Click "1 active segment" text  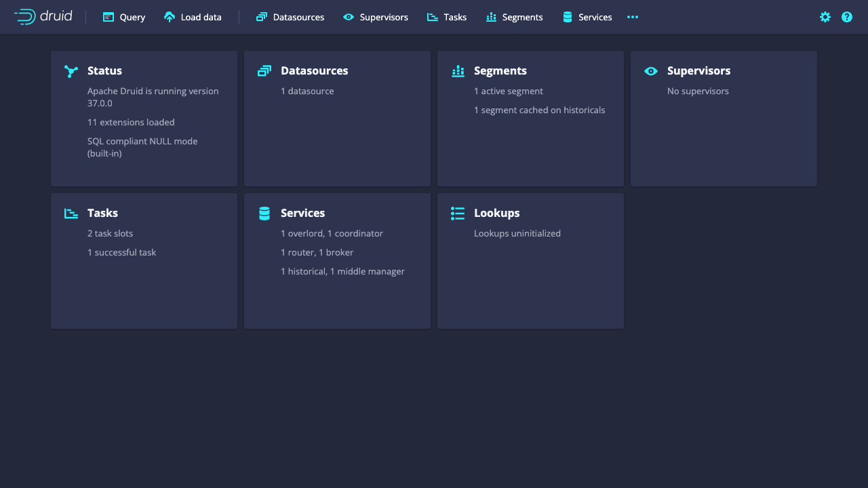(x=509, y=91)
